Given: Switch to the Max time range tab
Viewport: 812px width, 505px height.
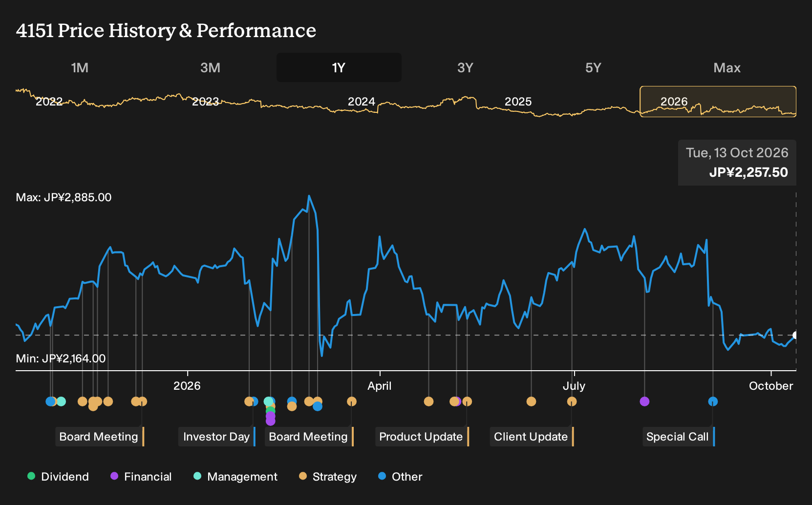Looking at the screenshot, I should coord(727,67).
